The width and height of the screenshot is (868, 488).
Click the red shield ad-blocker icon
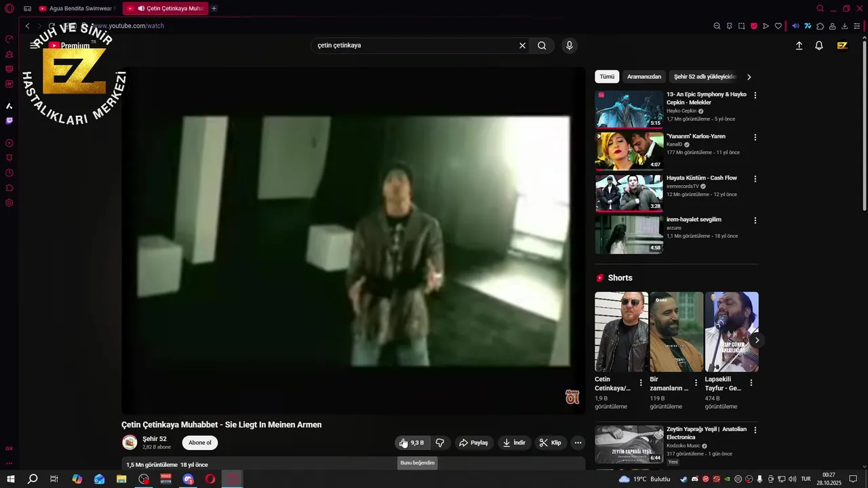(x=753, y=26)
